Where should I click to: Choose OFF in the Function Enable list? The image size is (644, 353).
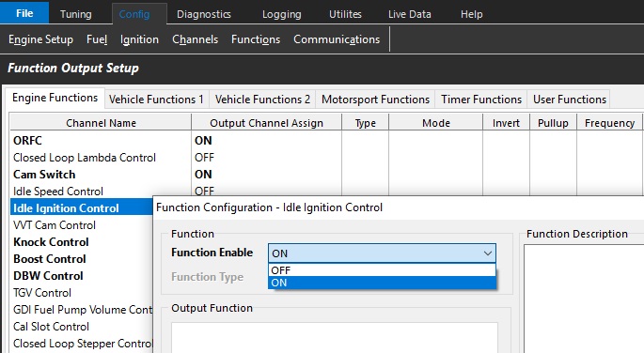pyautogui.click(x=382, y=270)
